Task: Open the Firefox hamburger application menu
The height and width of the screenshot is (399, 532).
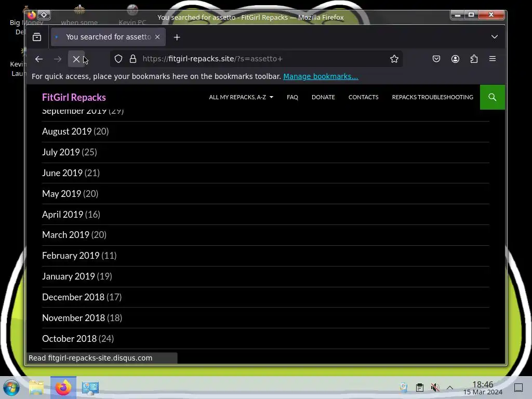Action: click(493, 59)
